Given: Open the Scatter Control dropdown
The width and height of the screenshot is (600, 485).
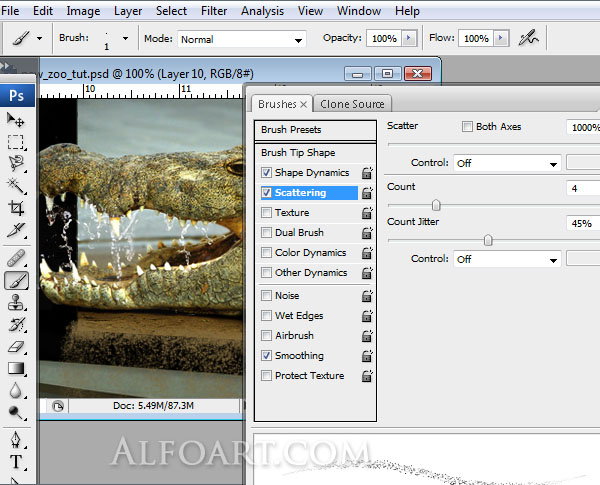Looking at the screenshot, I should point(507,163).
